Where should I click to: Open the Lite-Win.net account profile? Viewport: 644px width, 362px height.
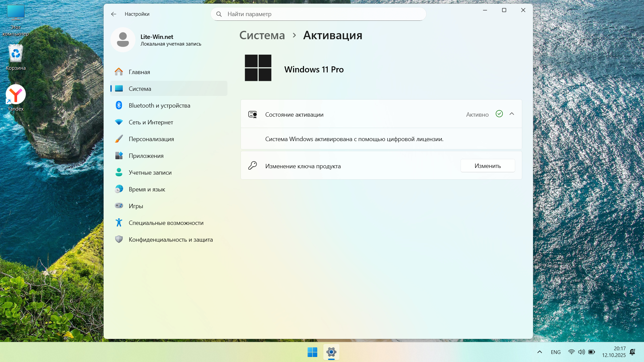click(x=156, y=40)
